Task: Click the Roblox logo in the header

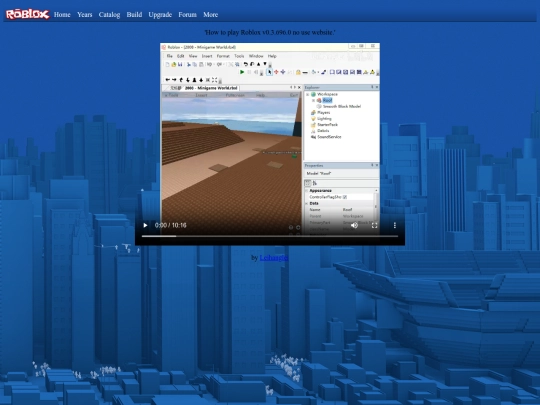Action: tap(28, 14)
